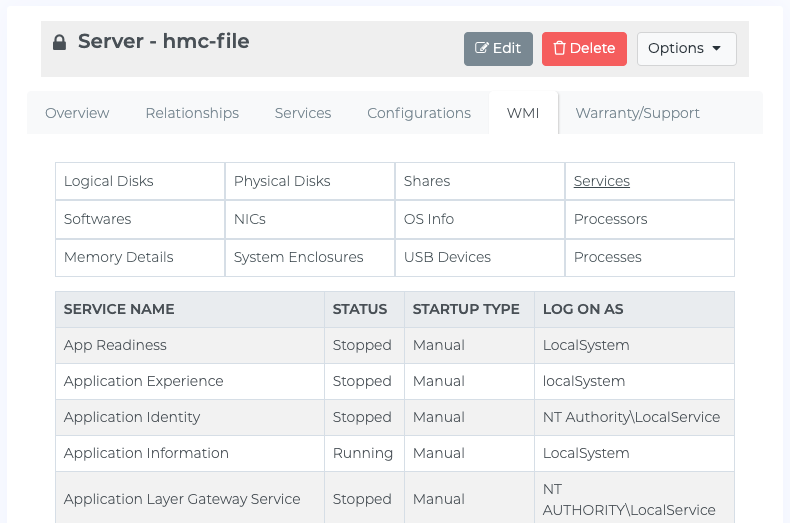This screenshot has width=798, height=523.
Task: Click the Service Name column header
Action: [119, 309]
